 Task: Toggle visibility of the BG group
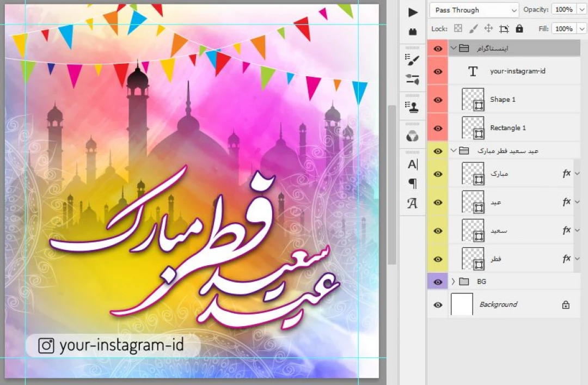(x=438, y=282)
